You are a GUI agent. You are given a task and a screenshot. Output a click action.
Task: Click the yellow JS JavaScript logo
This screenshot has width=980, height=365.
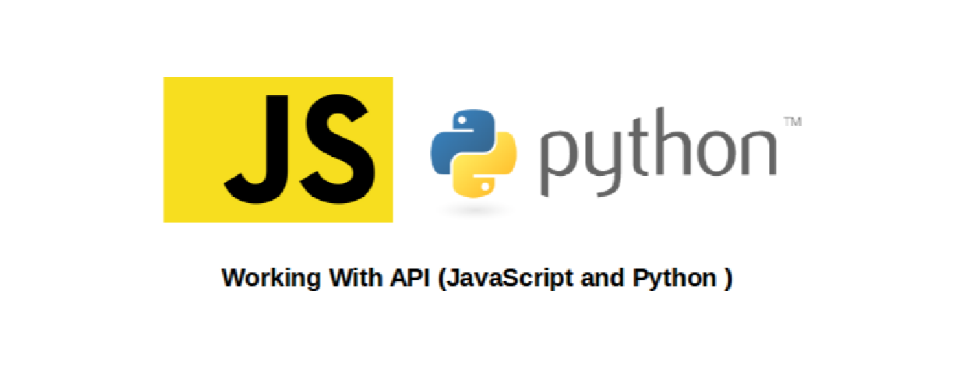pyautogui.click(x=278, y=149)
